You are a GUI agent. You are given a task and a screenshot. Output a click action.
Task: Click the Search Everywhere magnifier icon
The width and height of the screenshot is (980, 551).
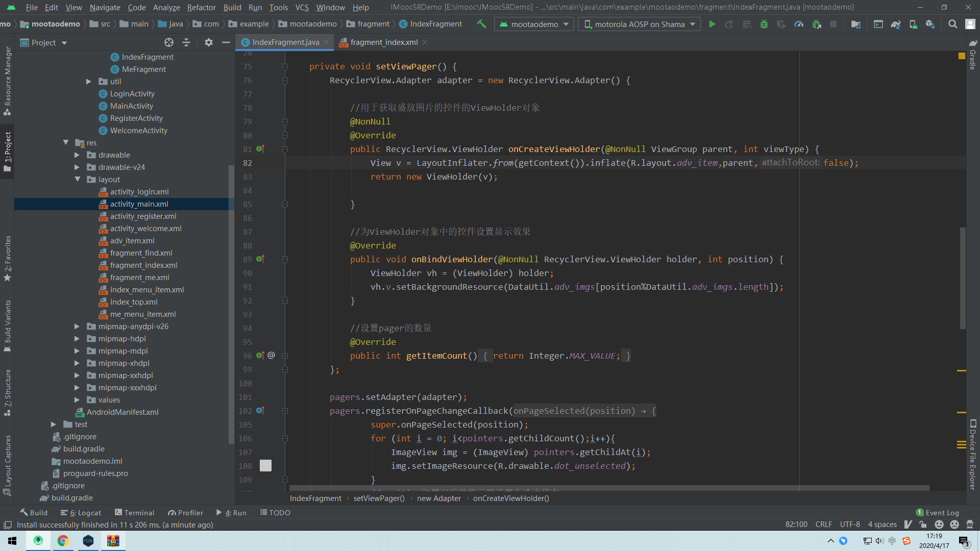click(952, 24)
